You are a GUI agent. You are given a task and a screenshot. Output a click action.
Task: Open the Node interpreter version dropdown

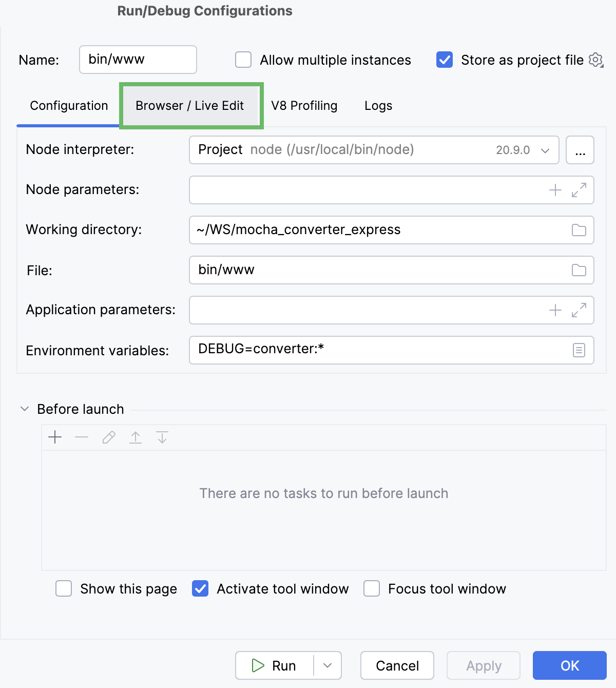(545, 150)
